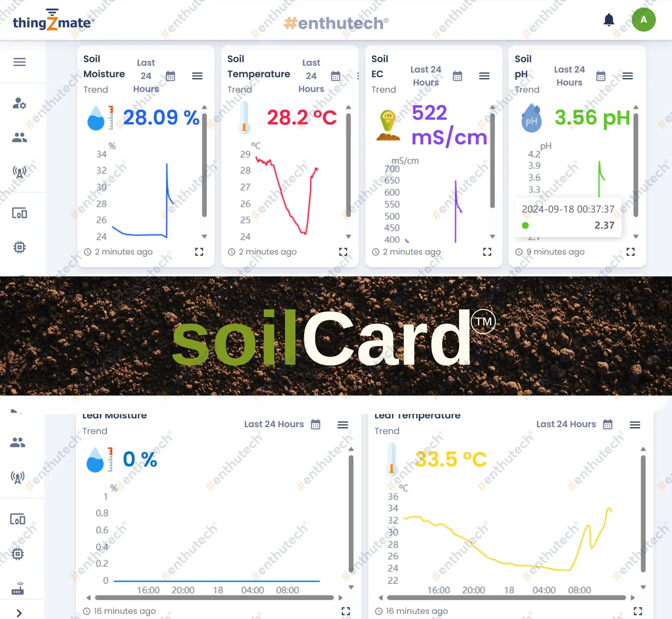The height and width of the screenshot is (619, 672).
Task: Open the Soil EC card options menu
Action: click(x=484, y=76)
